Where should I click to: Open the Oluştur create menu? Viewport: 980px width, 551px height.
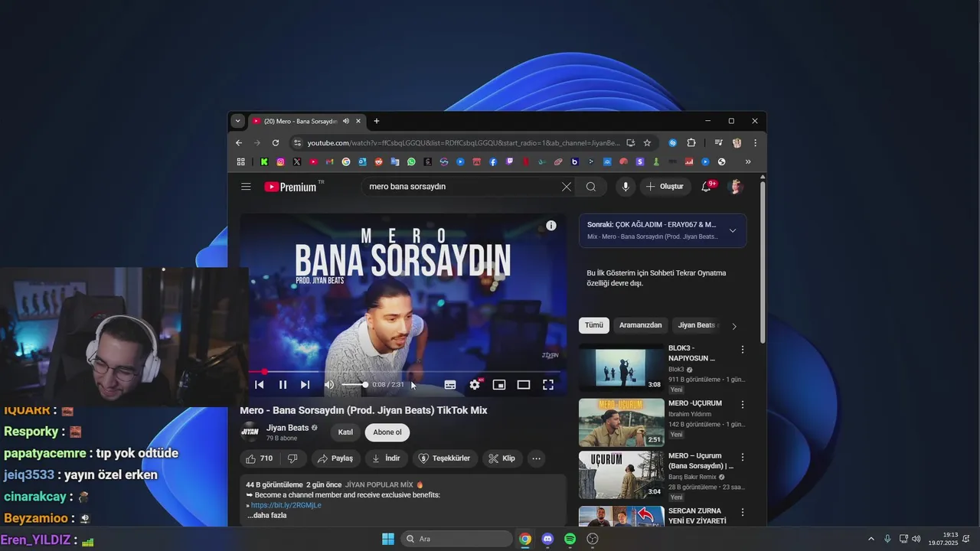coord(665,187)
